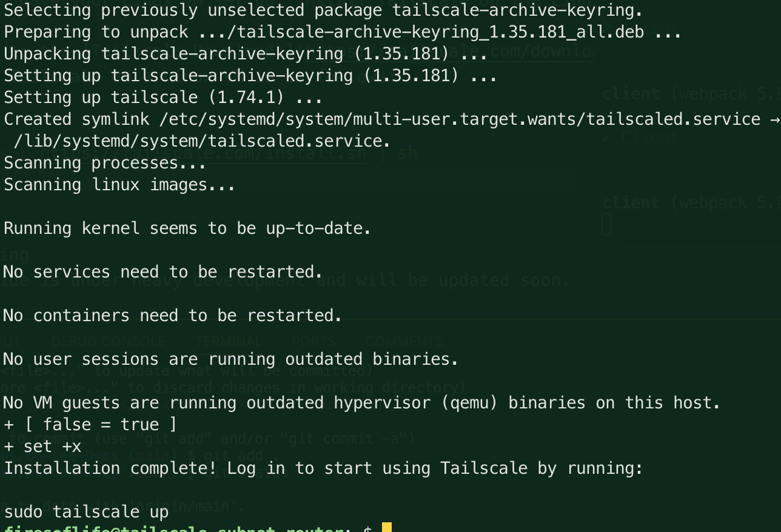Click the 'sudo tailscale up' command text

pos(86,512)
